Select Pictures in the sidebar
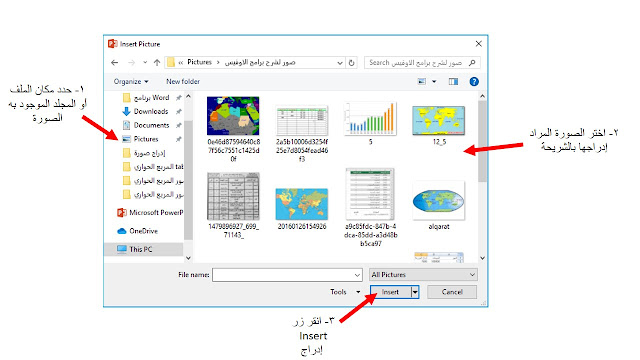This screenshot has width=640, height=360. point(146,139)
